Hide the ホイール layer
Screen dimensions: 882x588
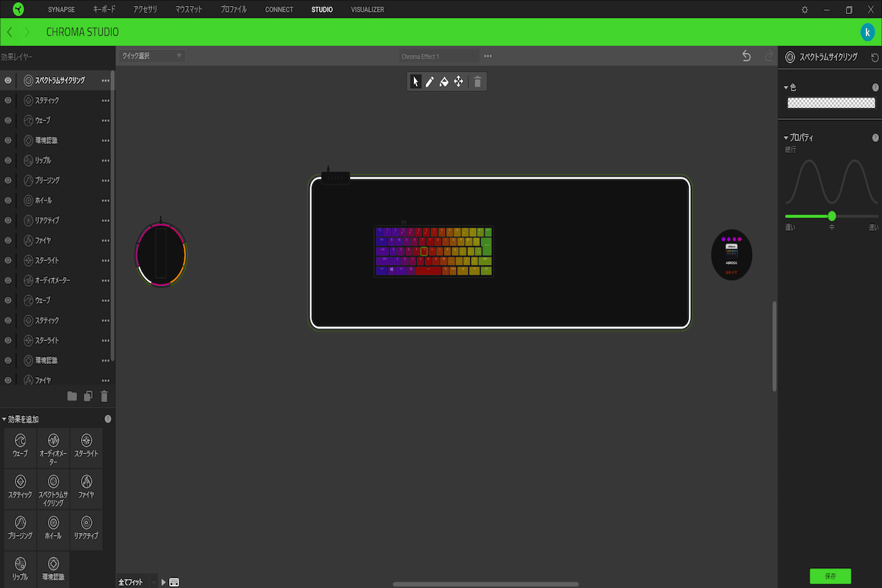click(x=8, y=201)
